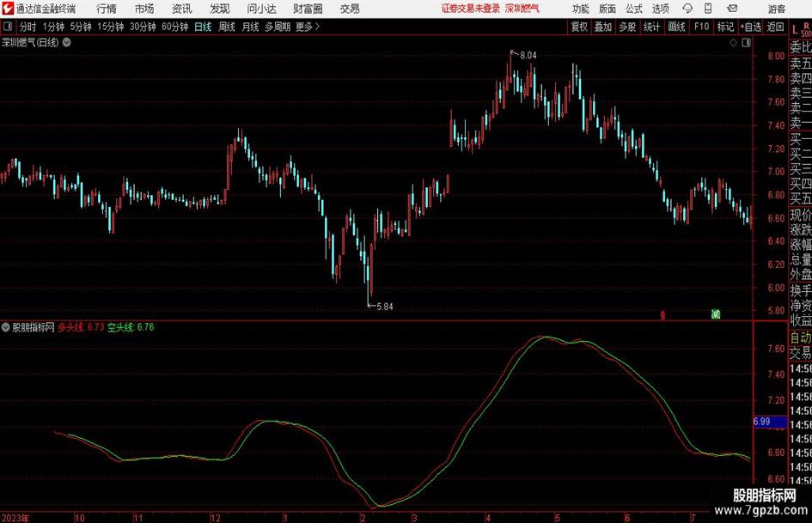
Task: Open the 市场 menu
Action: coord(144,9)
